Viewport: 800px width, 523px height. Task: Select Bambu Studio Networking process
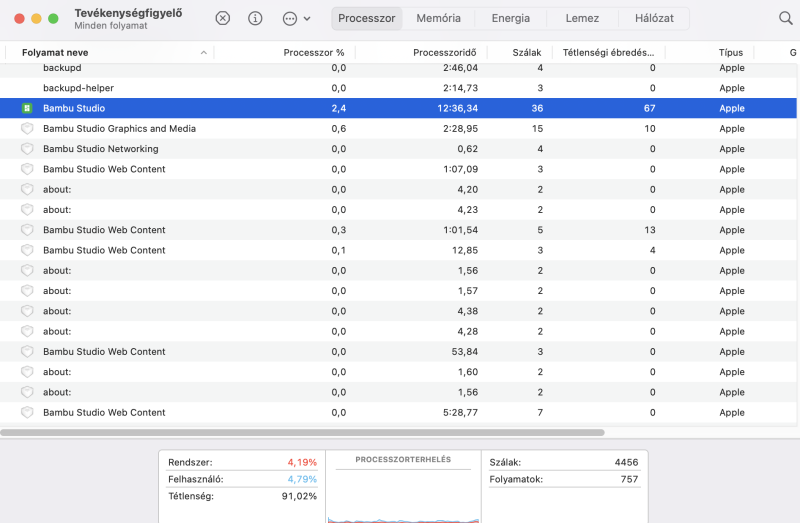click(398, 149)
